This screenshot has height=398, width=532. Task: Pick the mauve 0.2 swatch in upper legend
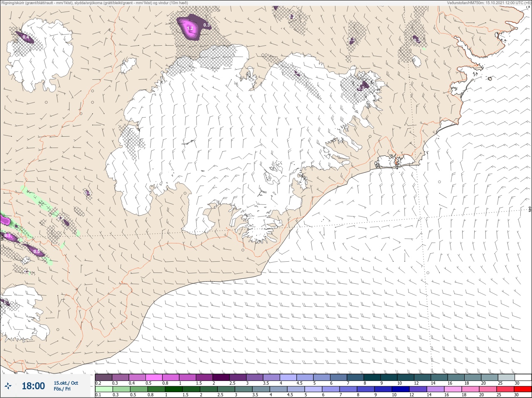[x=103, y=377]
